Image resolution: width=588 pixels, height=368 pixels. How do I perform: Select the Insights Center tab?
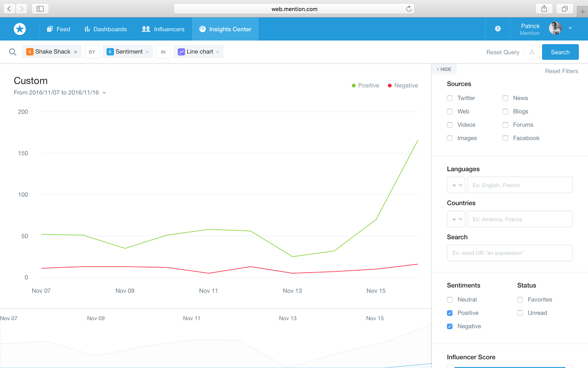click(x=225, y=29)
